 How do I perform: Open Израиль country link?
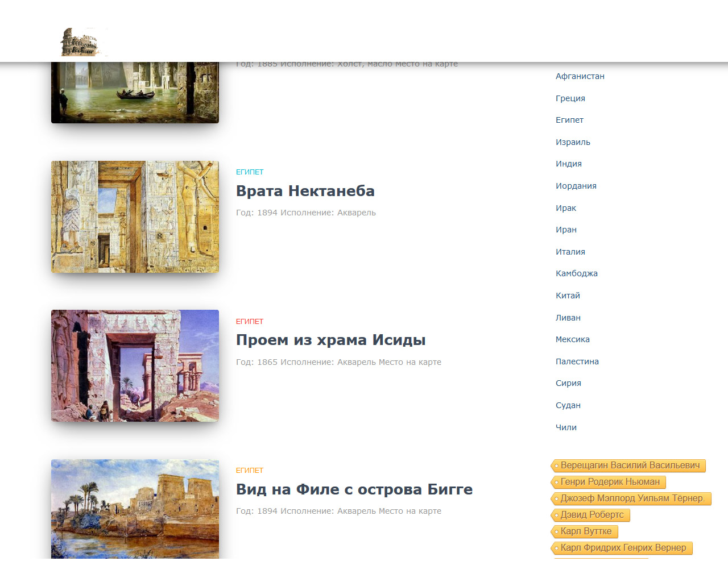pyautogui.click(x=573, y=142)
